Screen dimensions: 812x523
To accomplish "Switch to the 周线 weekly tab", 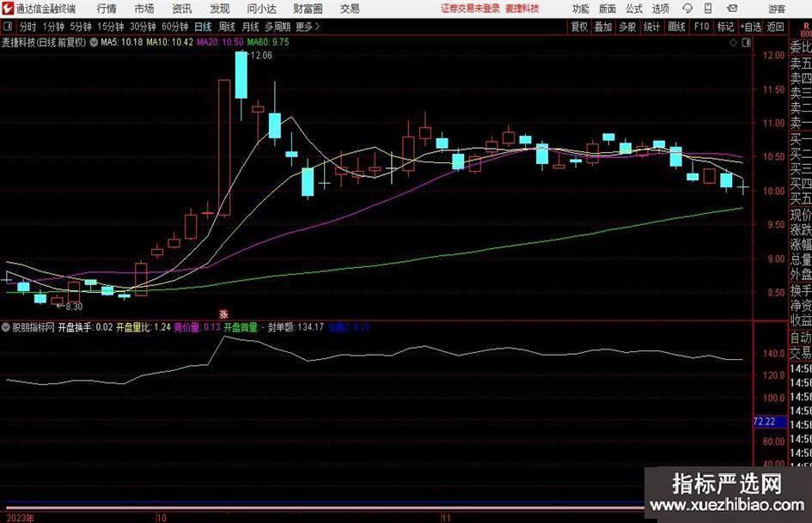I will coord(226,27).
